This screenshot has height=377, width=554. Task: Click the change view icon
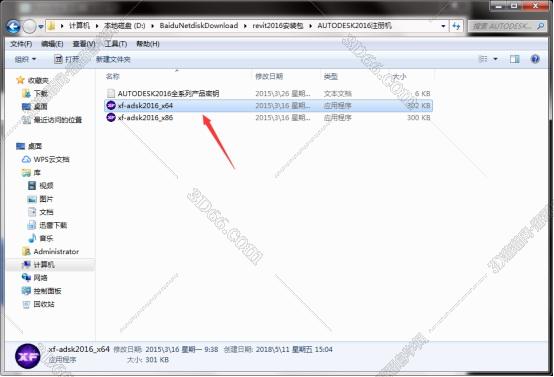click(x=483, y=59)
